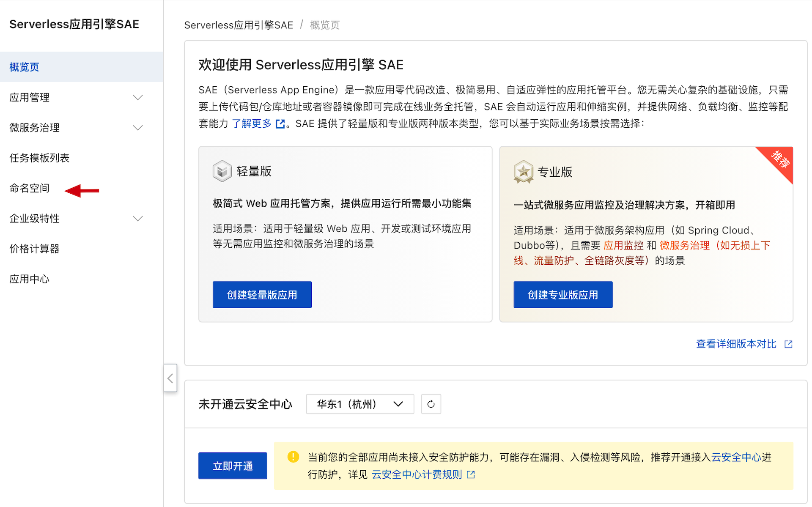812x507 pixels.
Task: Open the 概览页 sidebar item
Action: click(81, 67)
